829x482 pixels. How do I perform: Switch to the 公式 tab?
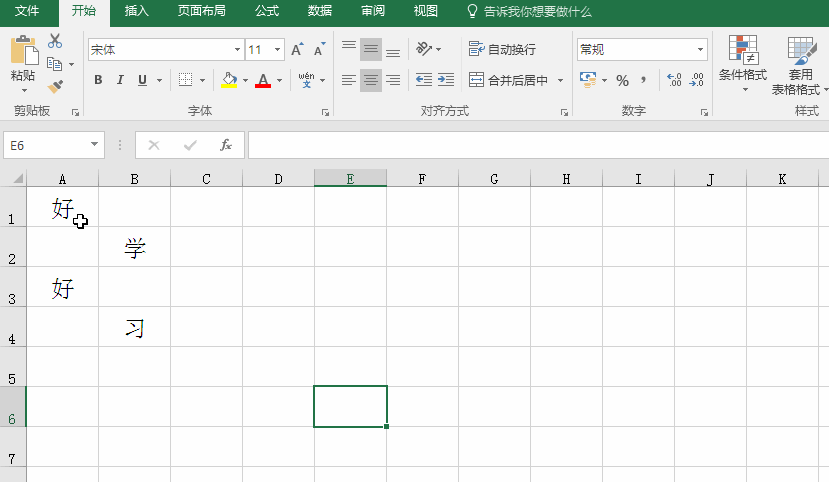tap(267, 11)
